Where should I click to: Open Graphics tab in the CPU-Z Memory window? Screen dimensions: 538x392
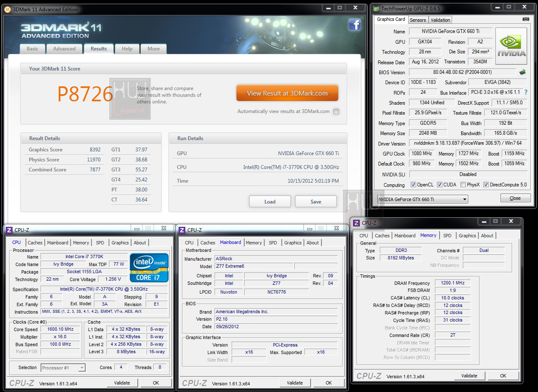pyautogui.click(x=467, y=236)
